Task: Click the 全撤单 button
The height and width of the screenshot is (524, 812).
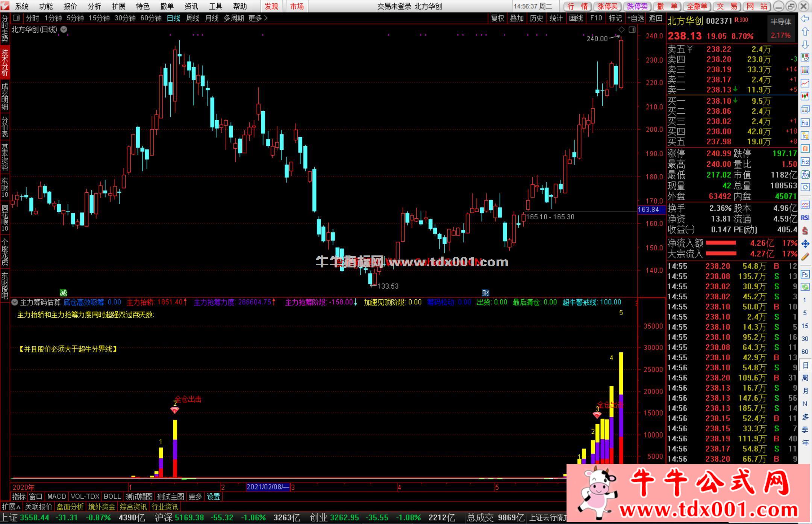Action: coord(697,6)
